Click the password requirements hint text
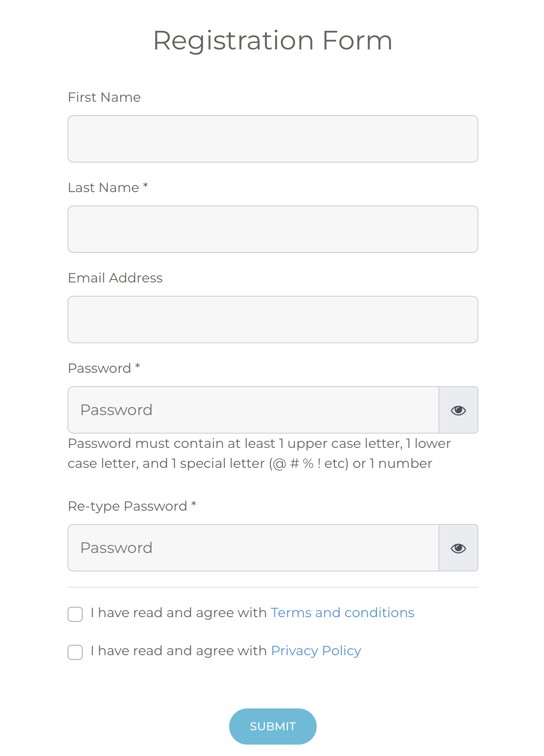The image size is (544, 756). click(x=259, y=453)
